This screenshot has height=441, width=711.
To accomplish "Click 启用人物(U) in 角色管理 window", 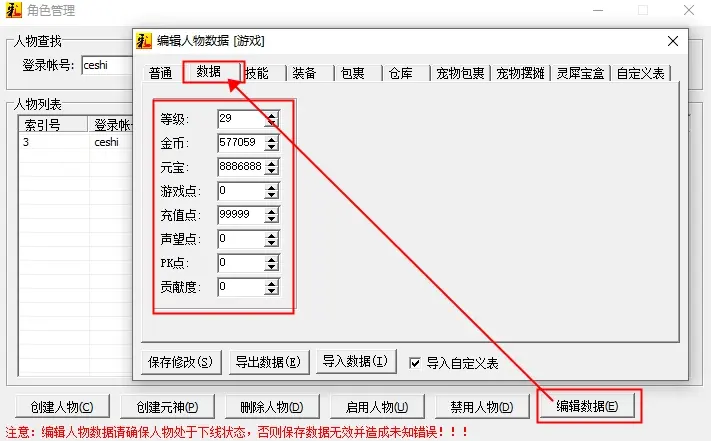I will [377, 407].
